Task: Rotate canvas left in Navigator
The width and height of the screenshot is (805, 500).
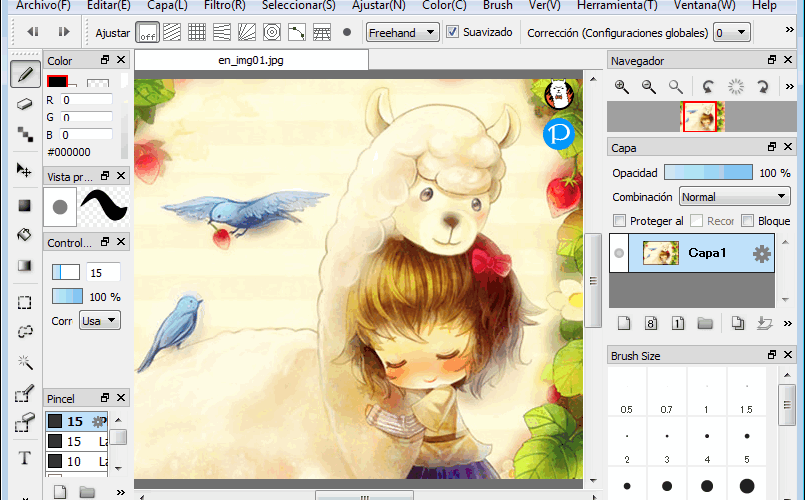Action: coord(708,87)
